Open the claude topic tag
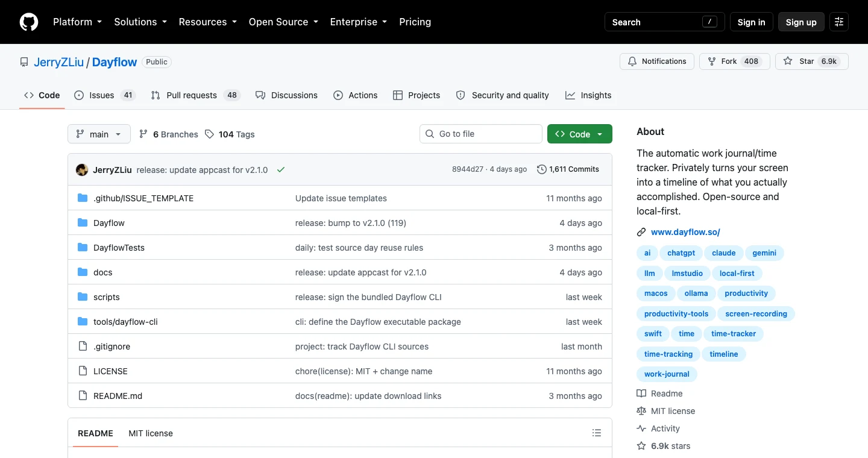The width and height of the screenshot is (868, 458). tap(723, 253)
